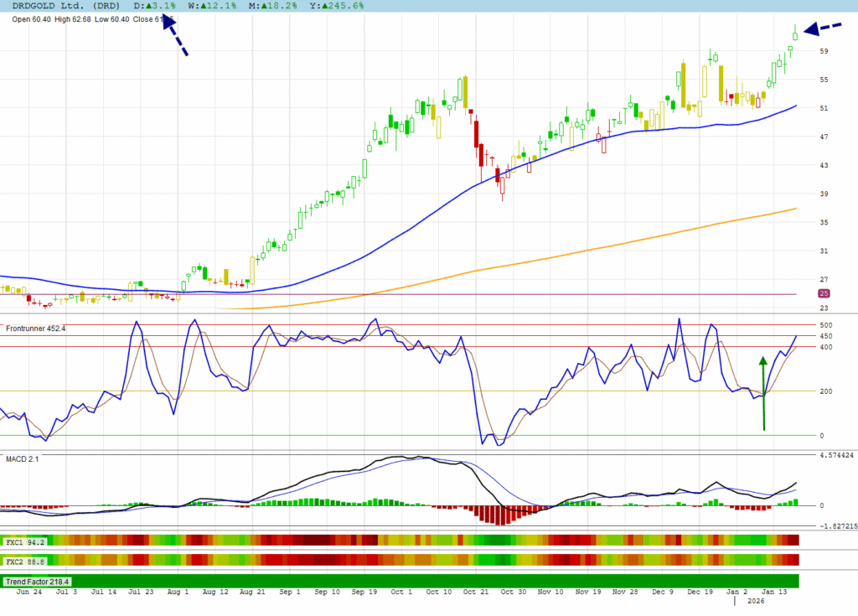Click the FXC1 94.2 label
The width and height of the screenshot is (858, 616).
coord(25,541)
